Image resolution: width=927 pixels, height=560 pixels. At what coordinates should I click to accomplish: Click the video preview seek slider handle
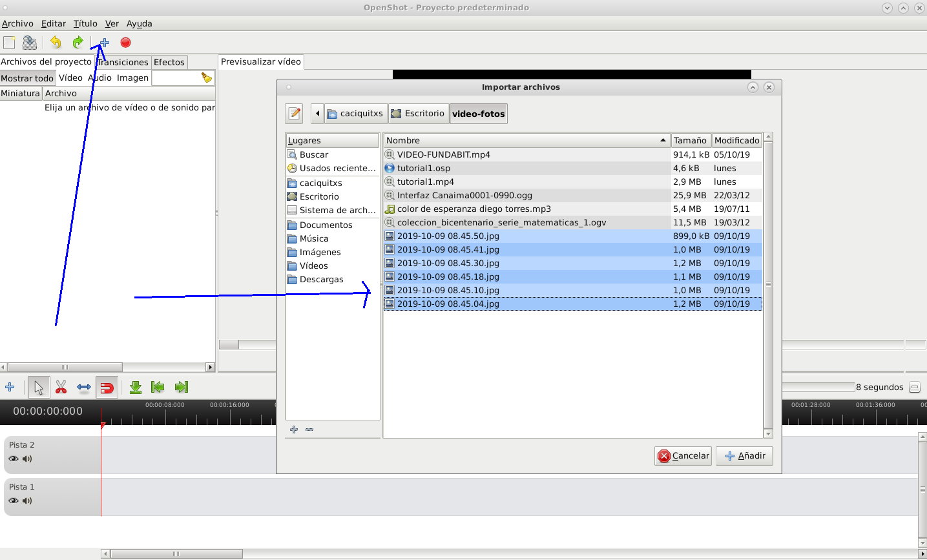[x=229, y=345]
